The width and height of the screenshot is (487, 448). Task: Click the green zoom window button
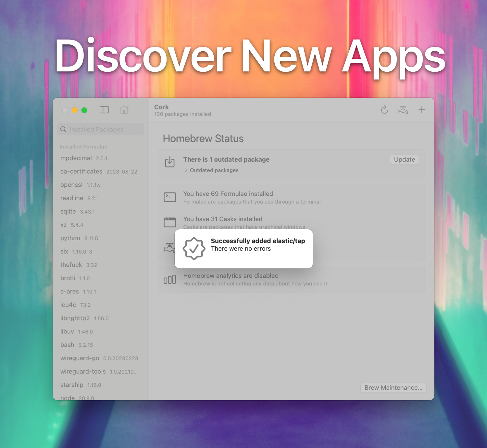tap(84, 110)
